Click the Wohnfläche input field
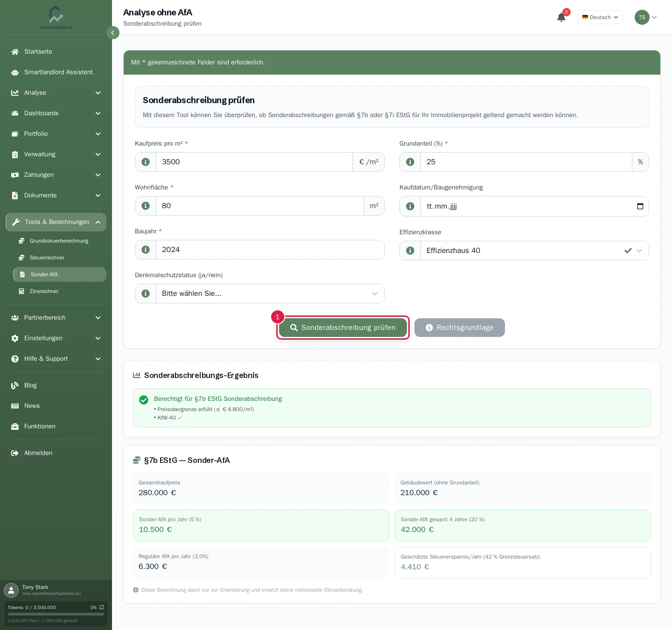Image resolution: width=672 pixels, height=630 pixels. coord(260,206)
